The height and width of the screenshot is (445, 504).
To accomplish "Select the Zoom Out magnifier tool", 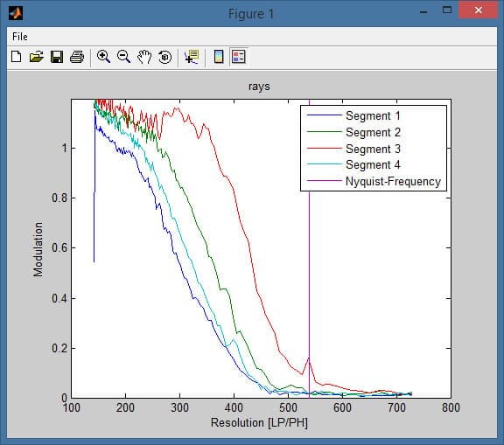I will point(123,57).
